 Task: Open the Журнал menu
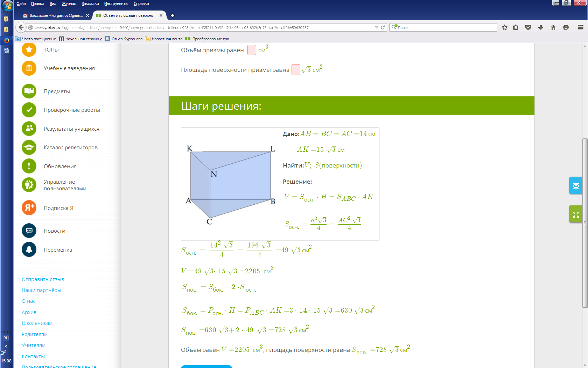69,4
